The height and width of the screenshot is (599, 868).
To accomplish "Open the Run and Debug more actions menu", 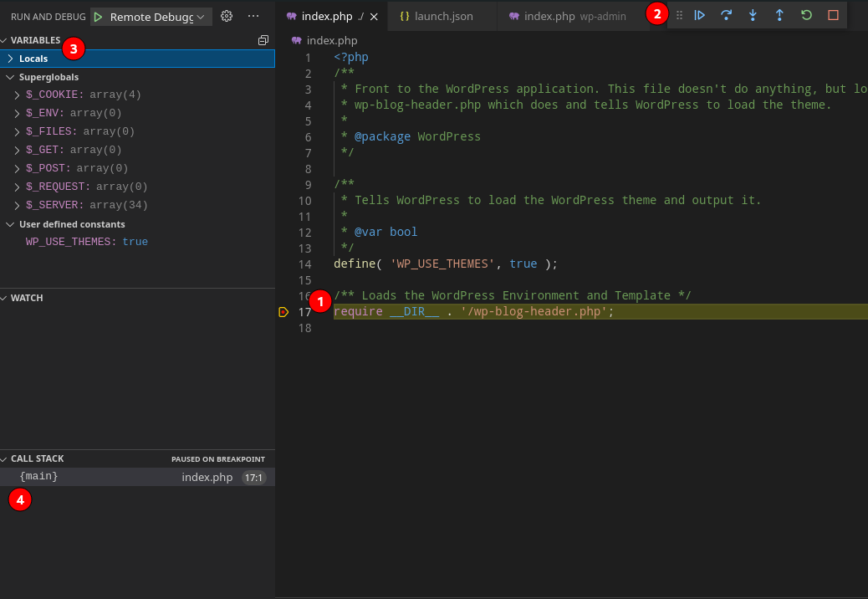I will [x=253, y=16].
